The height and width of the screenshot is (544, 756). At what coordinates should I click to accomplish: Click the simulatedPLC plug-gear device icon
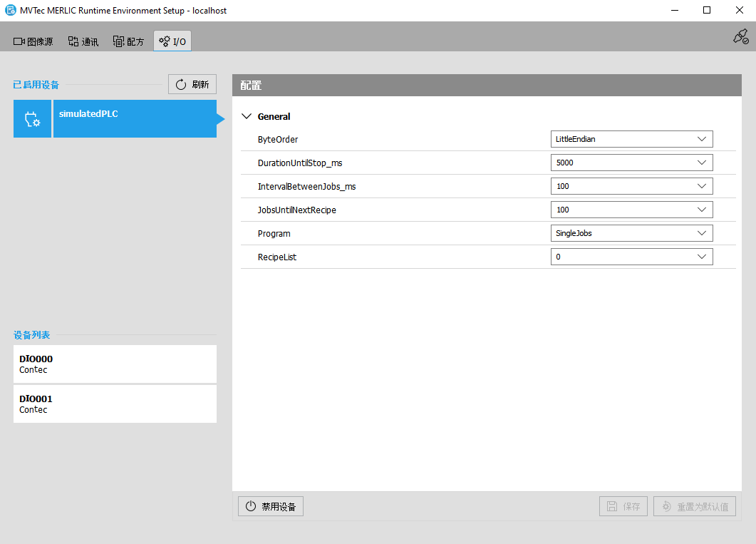pyautogui.click(x=32, y=119)
